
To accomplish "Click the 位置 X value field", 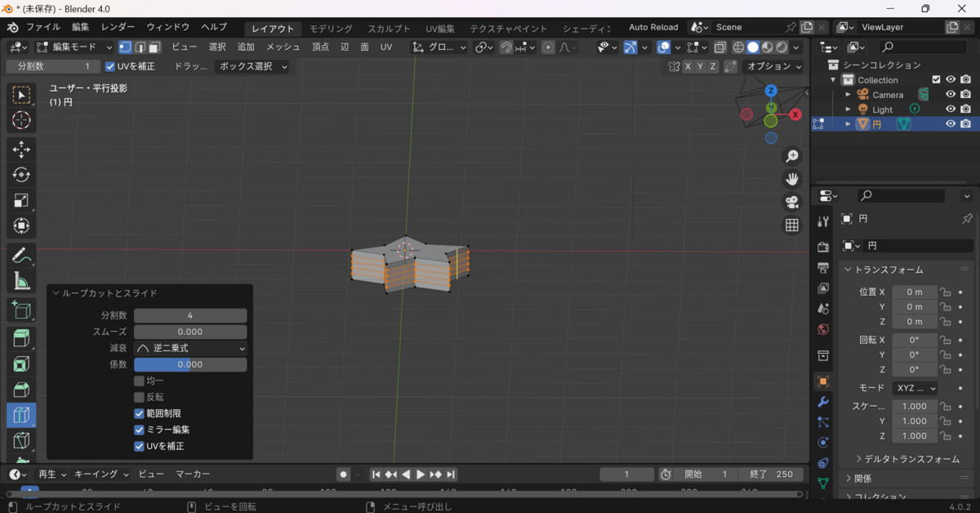I will 915,292.
